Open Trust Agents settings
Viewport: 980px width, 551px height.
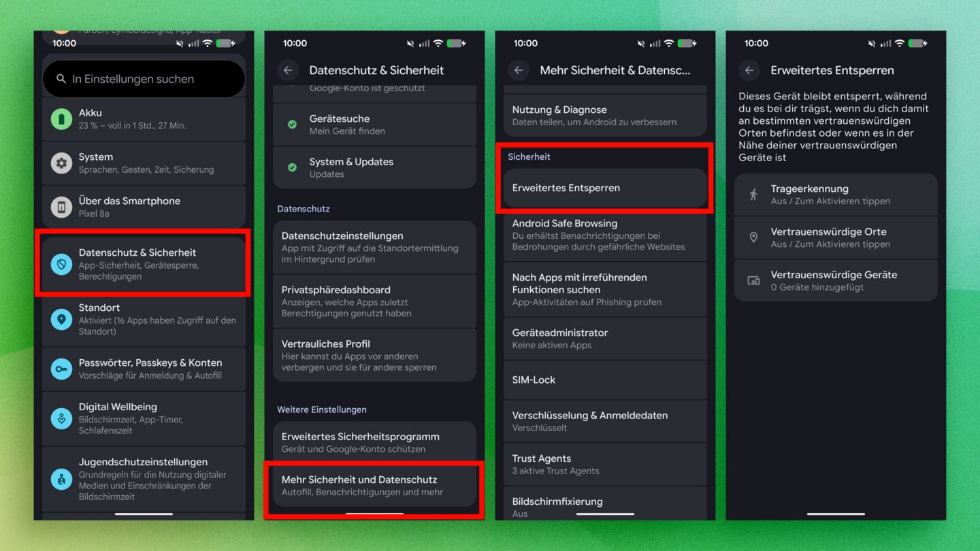[x=605, y=464]
